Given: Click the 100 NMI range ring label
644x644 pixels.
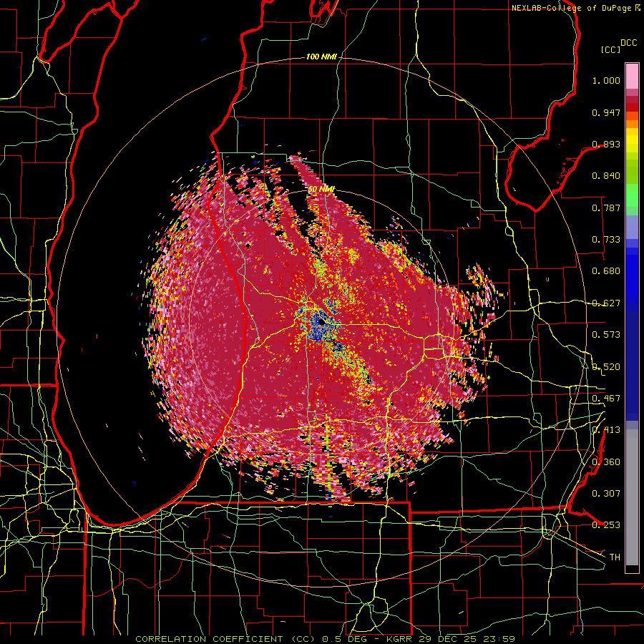Looking at the screenshot, I should point(321,57).
